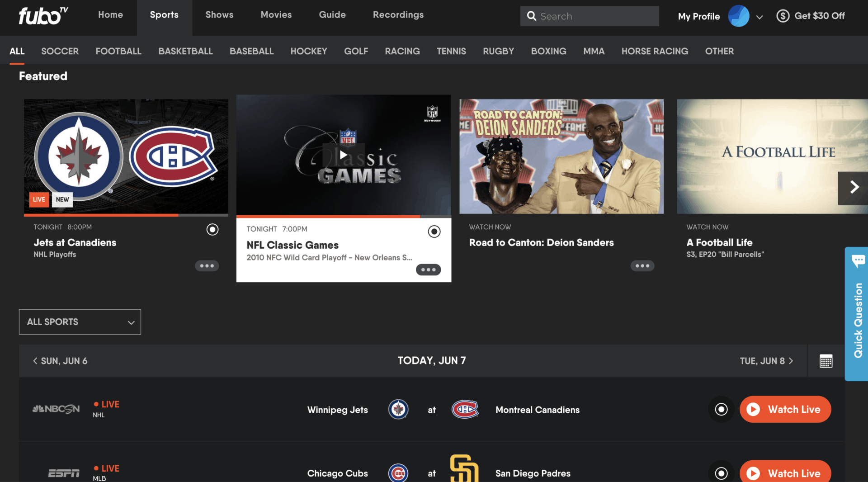Filter by GOLF

point(356,51)
